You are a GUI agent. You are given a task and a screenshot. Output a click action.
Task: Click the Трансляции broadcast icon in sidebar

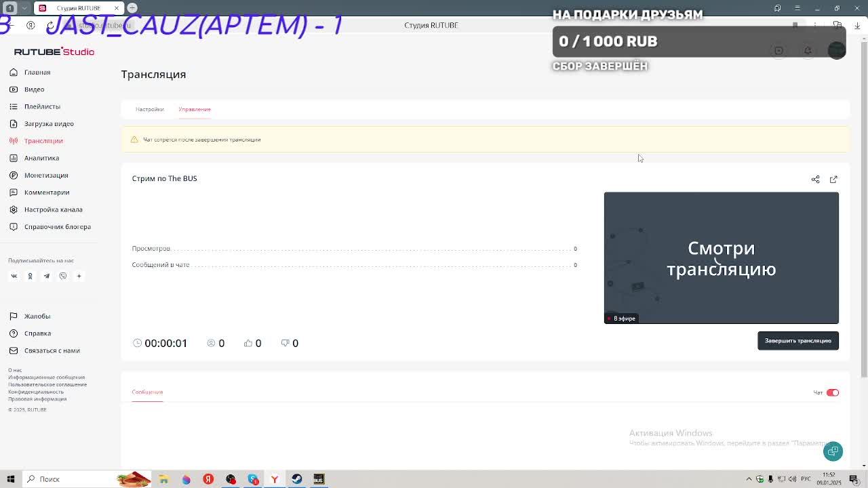click(x=13, y=141)
